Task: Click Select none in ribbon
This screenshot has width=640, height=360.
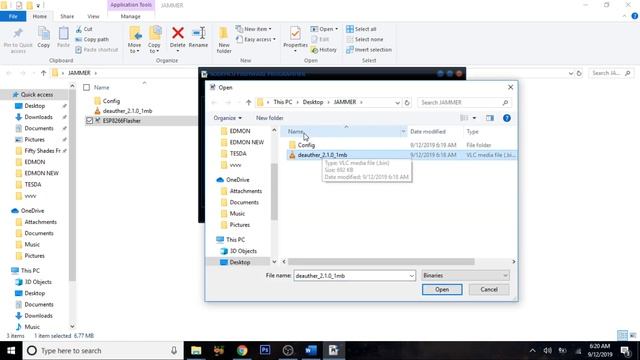Action: click(365, 40)
